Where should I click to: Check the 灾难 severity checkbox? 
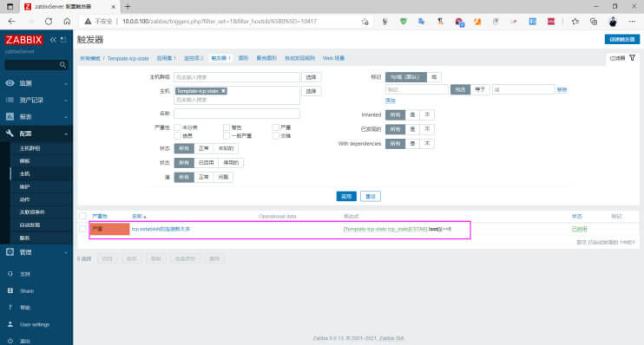pyautogui.click(x=276, y=135)
